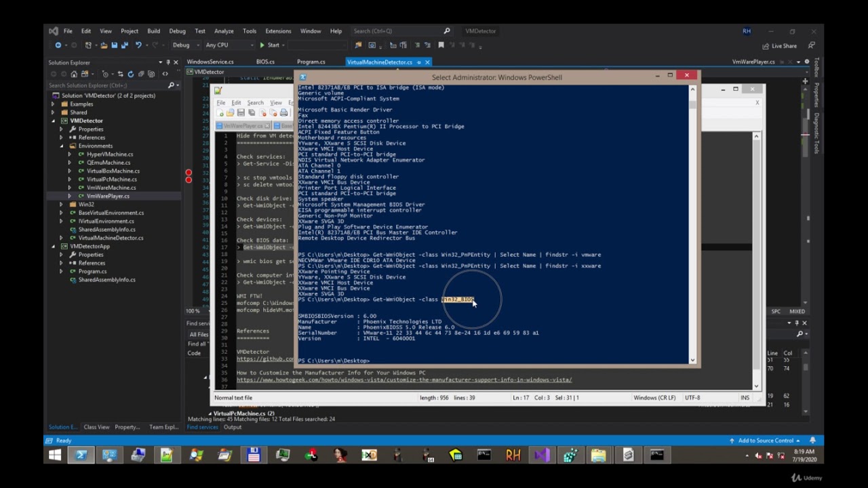The height and width of the screenshot is (488, 868).
Task: Click the PowerShell window vertical scrollbar
Action: [x=692, y=224]
